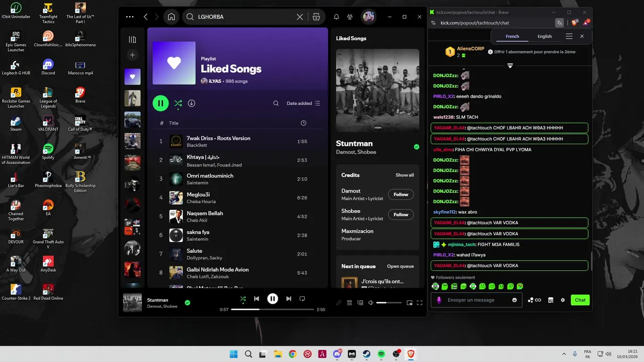Adjust the Spotify volume slider
This screenshot has height=362, width=644.
[389, 303]
